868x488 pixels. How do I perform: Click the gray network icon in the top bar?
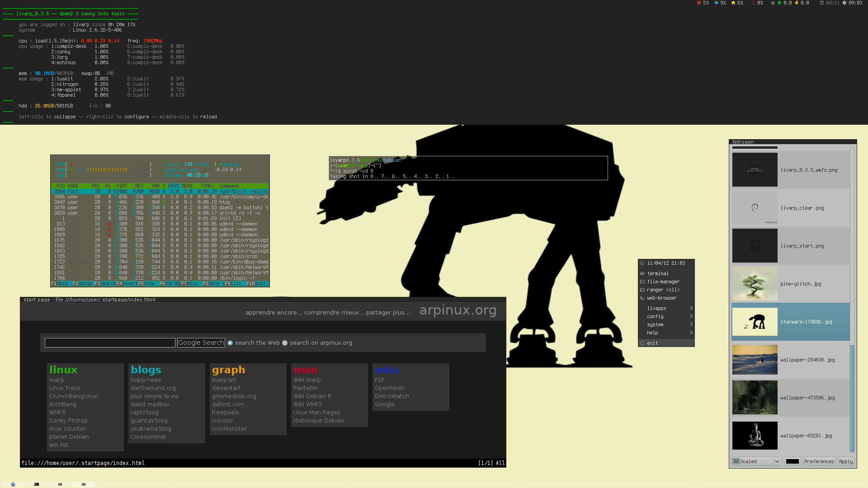773,3
